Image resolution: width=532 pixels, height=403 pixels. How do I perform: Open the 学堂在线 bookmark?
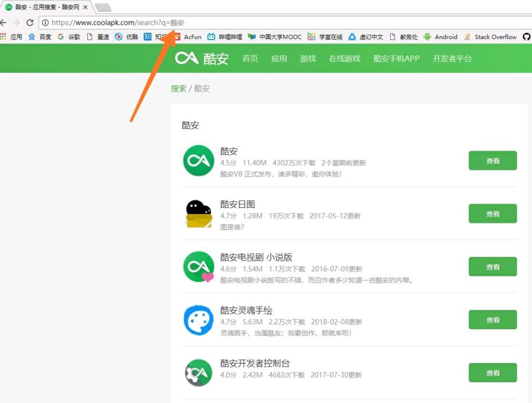coord(325,37)
